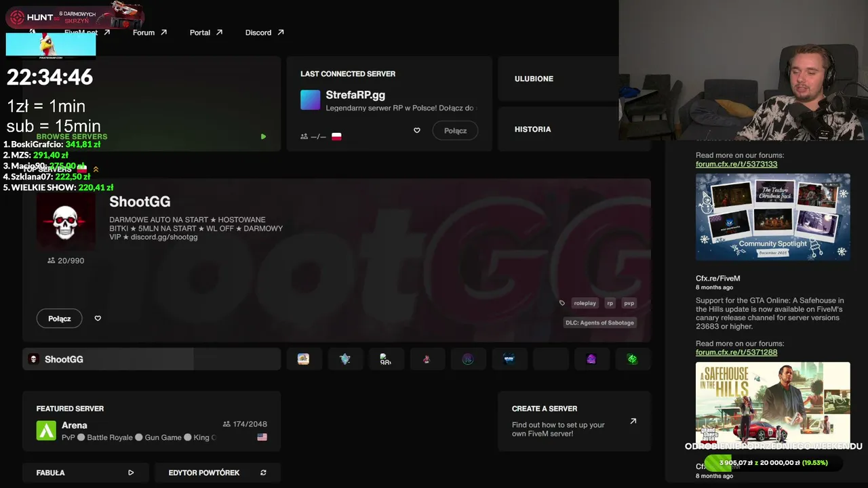Click the green Arena server logo
This screenshot has height=488, width=868.
point(46,431)
